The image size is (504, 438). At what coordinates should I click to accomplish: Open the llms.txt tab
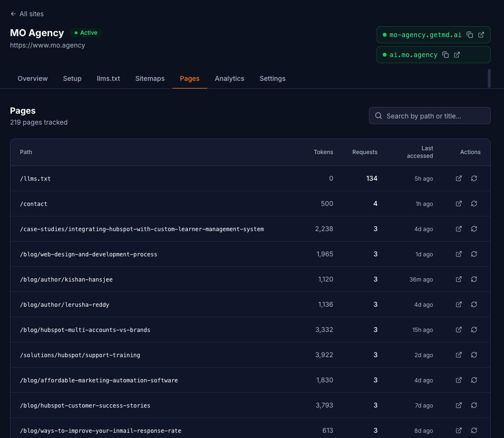(x=108, y=78)
